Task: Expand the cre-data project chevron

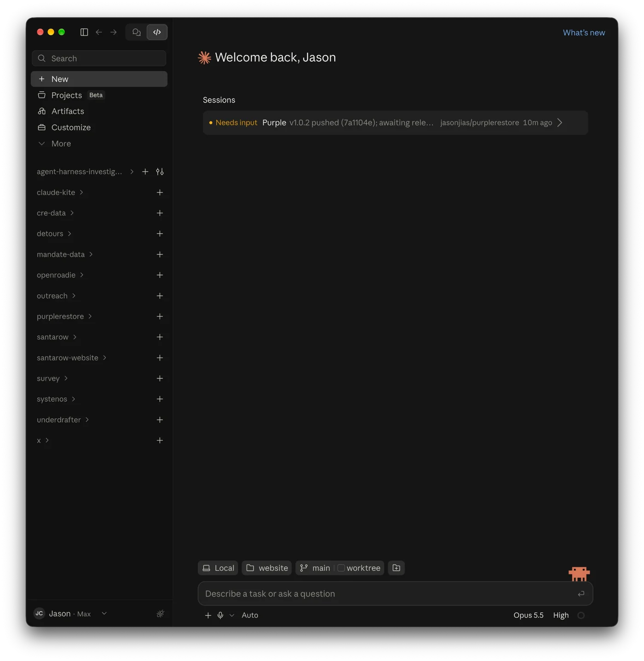Action: click(72, 213)
